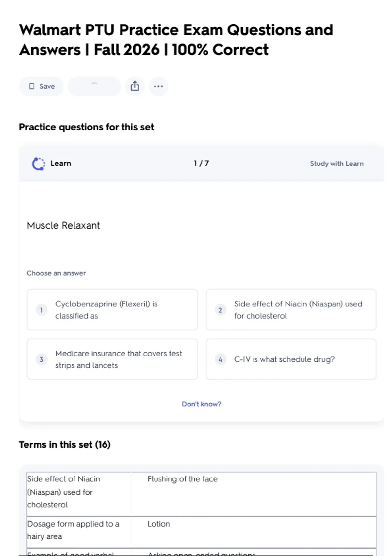This screenshot has height=556, width=392.
Task: Choose answer 1: Cyclobenzaprine (Flexeril) is classified as
Action: (112, 310)
